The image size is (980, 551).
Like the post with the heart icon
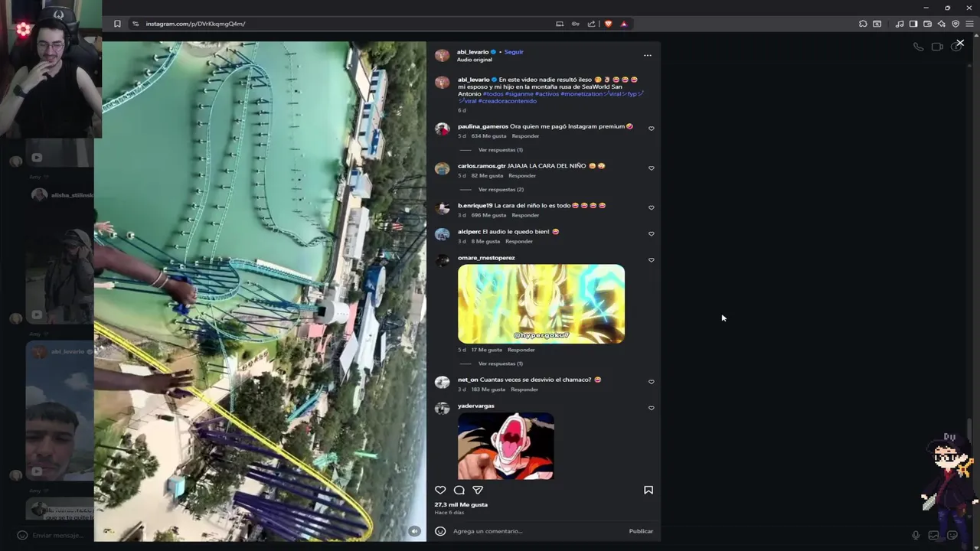(440, 490)
